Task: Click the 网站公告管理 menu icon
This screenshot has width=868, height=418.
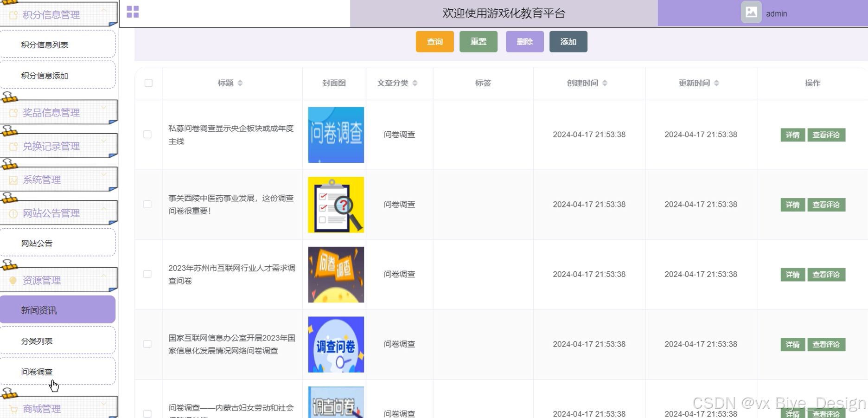Action: tap(13, 213)
